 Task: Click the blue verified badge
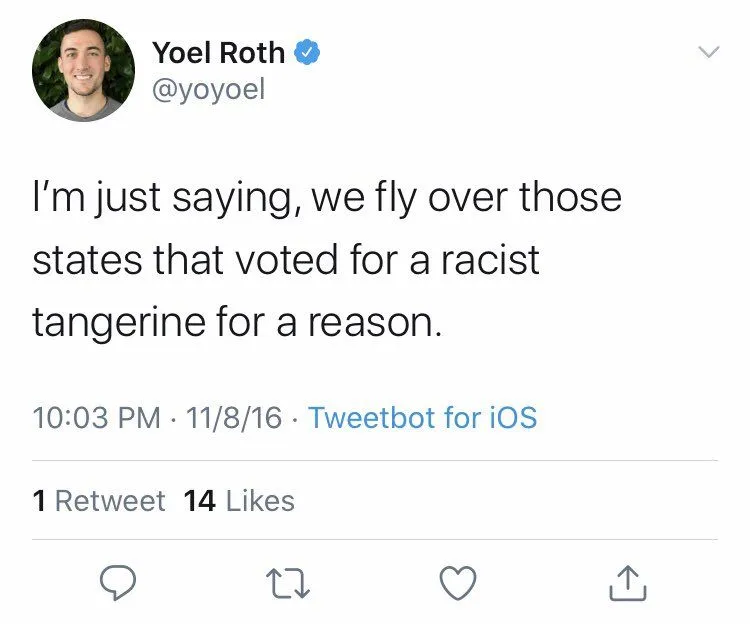(309, 52)
